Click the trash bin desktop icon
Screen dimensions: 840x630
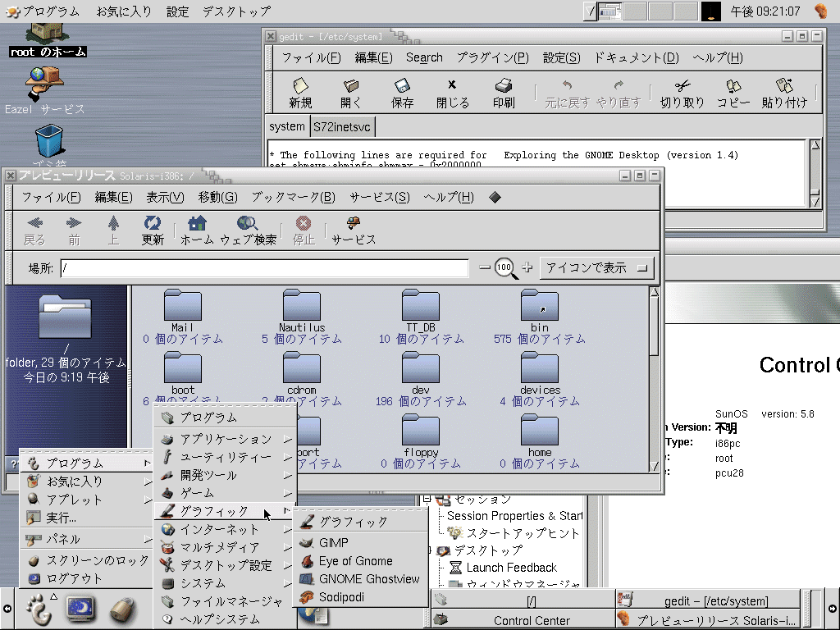point(49,141)
